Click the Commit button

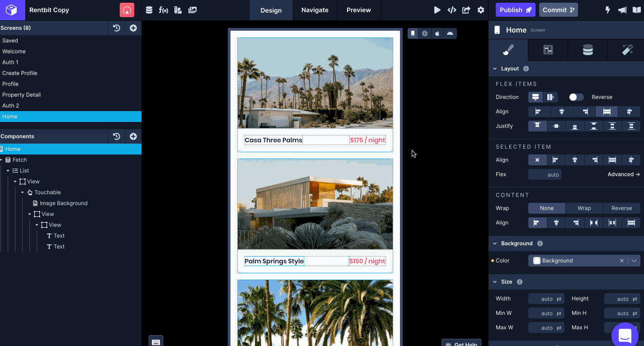[x=559, y=10]
